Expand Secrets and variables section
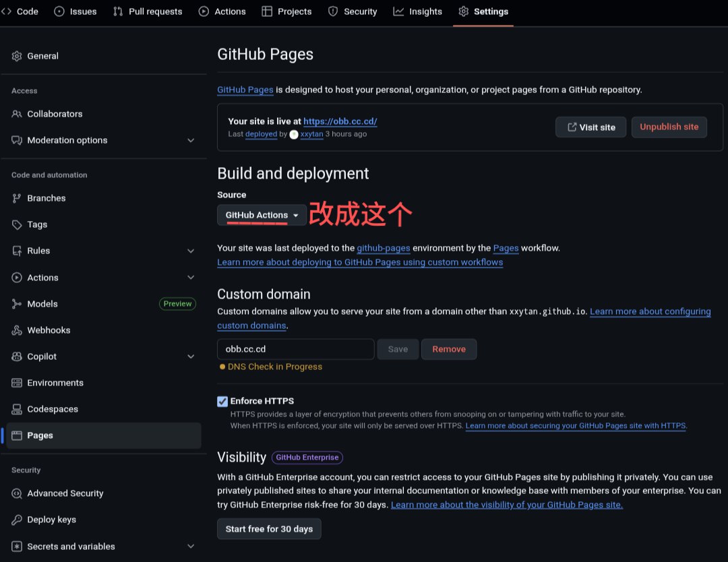The width and height of the screenshot is (728, 562). (191, 547)
